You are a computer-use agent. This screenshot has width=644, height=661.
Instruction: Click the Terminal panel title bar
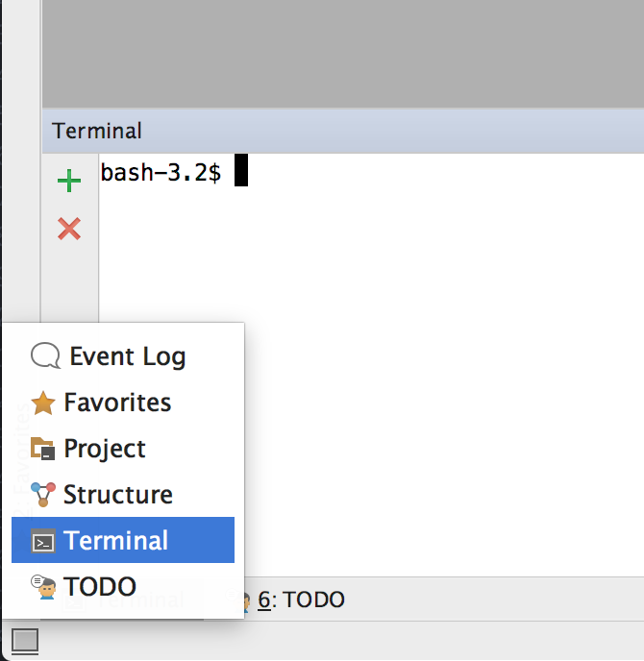343,131
